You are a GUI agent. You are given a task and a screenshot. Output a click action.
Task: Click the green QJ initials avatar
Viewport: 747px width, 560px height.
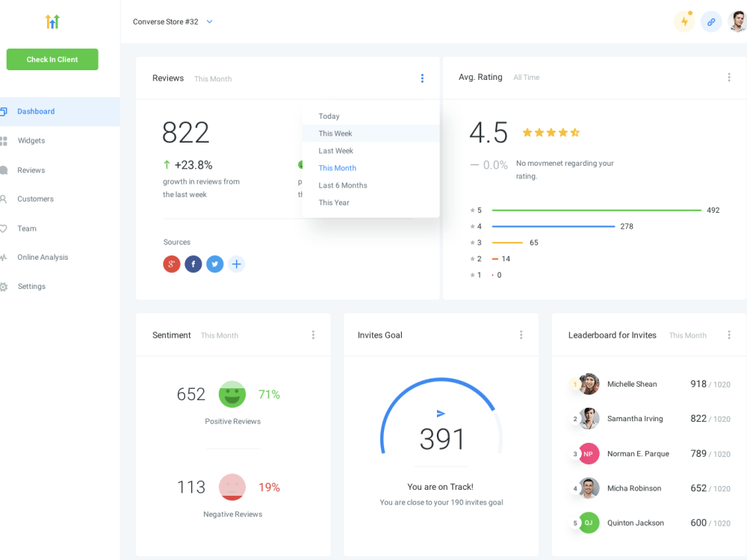(589, 523)
